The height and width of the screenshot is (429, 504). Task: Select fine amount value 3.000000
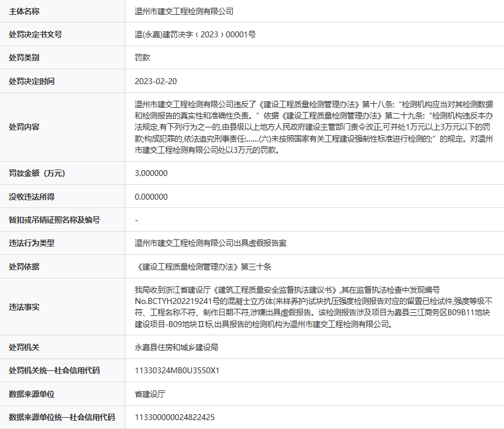pyautogui.click(x=151, y=173)
